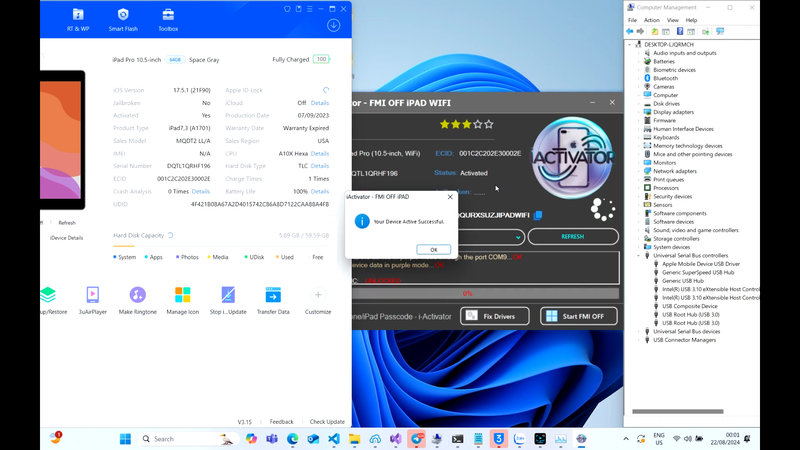Refresh the Apple ID Lock status spinner icon
Screen dimensions: 800x450
pyautogui.click(x=326, y=90)
